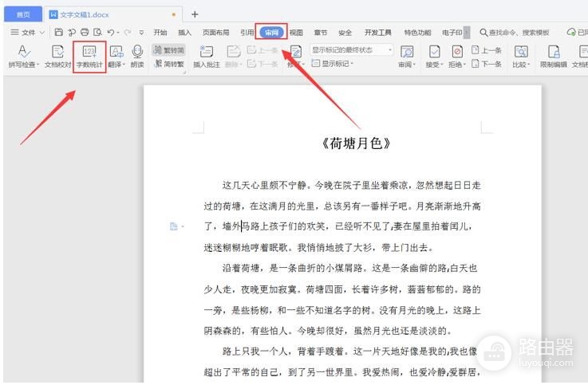Switch to the 章节 tab
The image size is (588, 385).
pos(320,33)
